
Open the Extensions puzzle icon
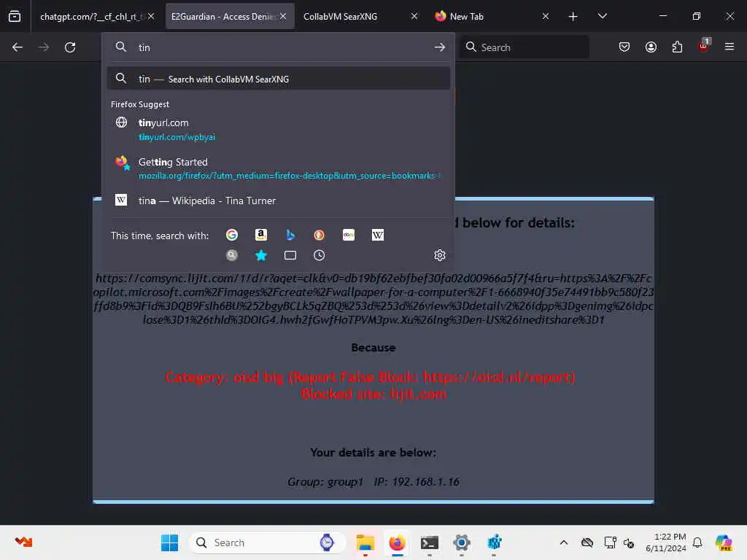(677, 47)
